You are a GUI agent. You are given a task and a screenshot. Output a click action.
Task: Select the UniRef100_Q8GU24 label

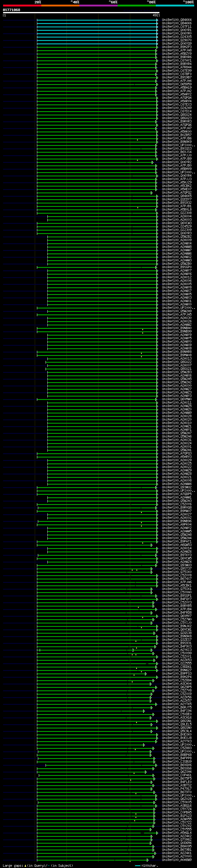coord(177,115)
